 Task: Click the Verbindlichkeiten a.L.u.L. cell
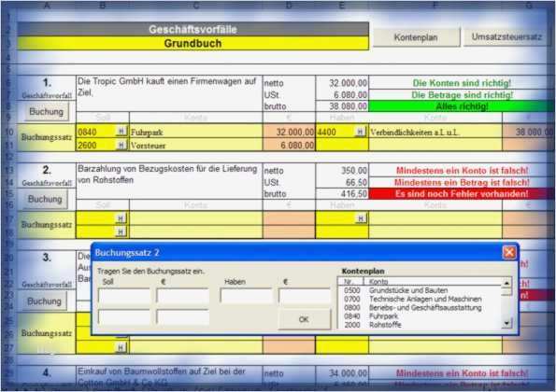[x=435, y=132]
